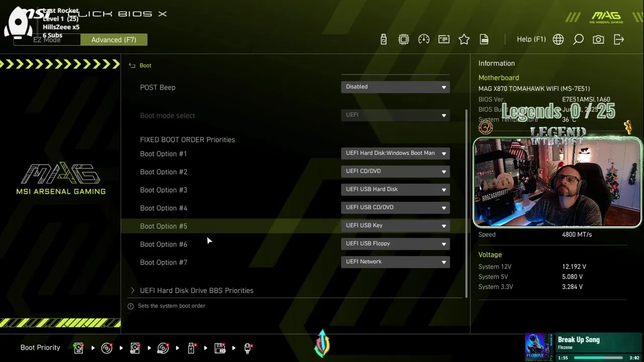The height and width of the screenshot is (362, 644).
Task: Click the MAG MSI Arsenal Gaming top-right logo
Action: [606, 17]
